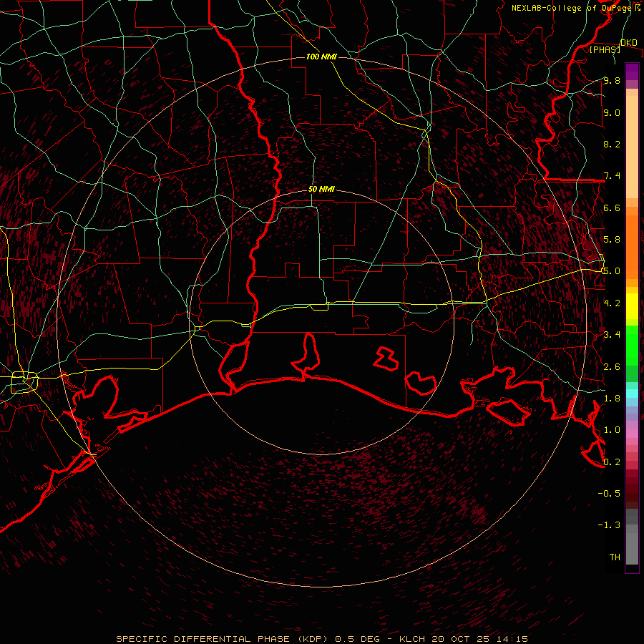Select the 8.2 value on the color scale

pyautogui.click(x=612, y=144)
